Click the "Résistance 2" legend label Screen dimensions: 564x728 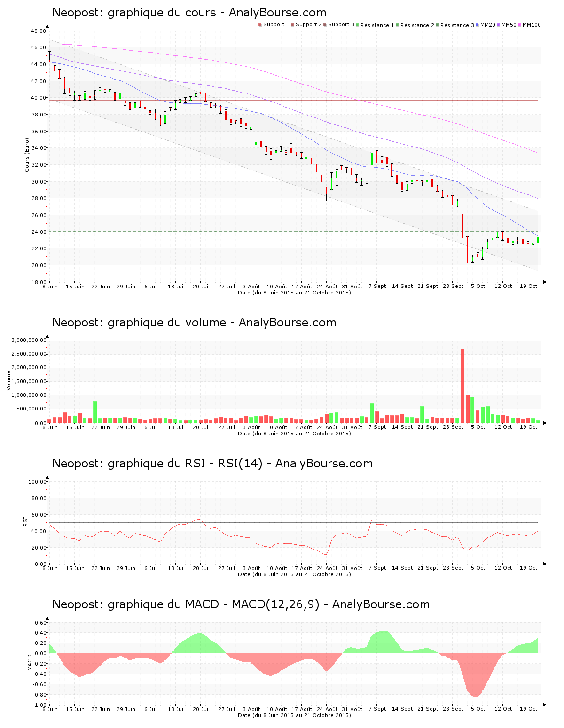pos(417,25)
